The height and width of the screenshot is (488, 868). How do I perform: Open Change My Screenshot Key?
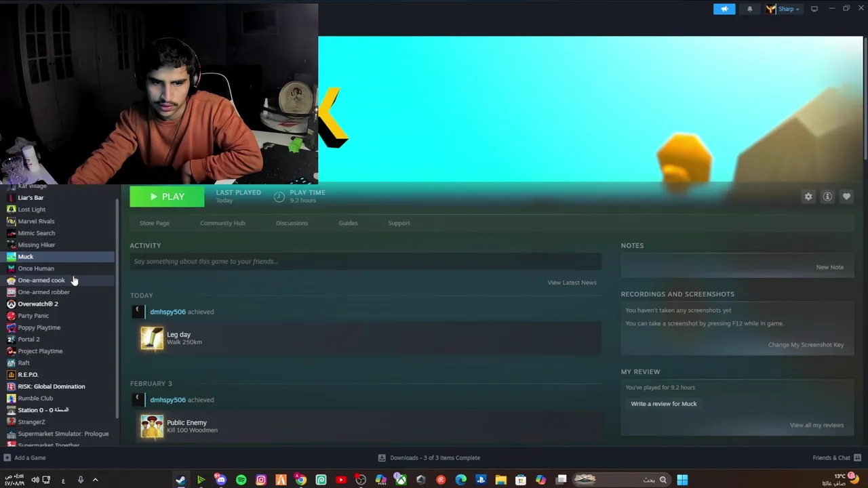tap(806, 345)
